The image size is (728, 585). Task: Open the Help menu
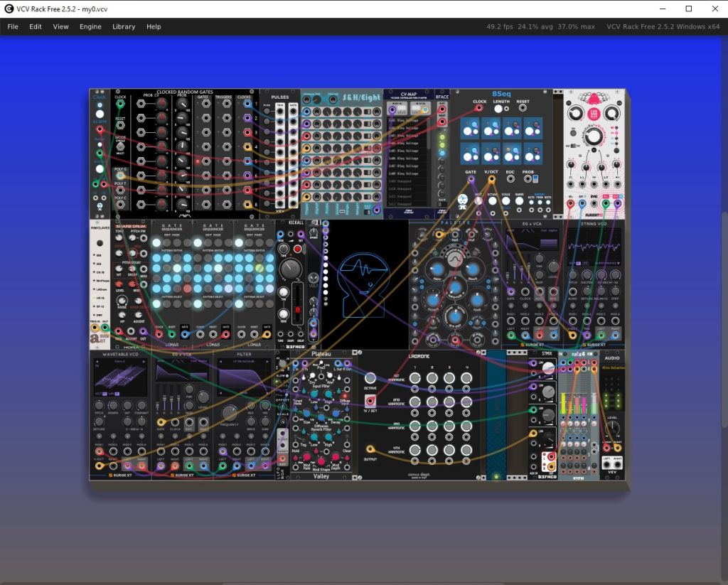[154, 26]
